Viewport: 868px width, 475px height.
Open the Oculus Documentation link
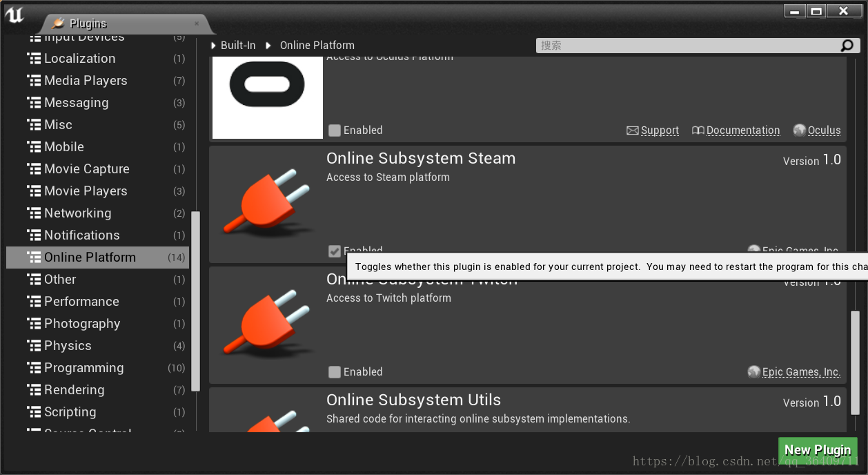coord(743,130)
